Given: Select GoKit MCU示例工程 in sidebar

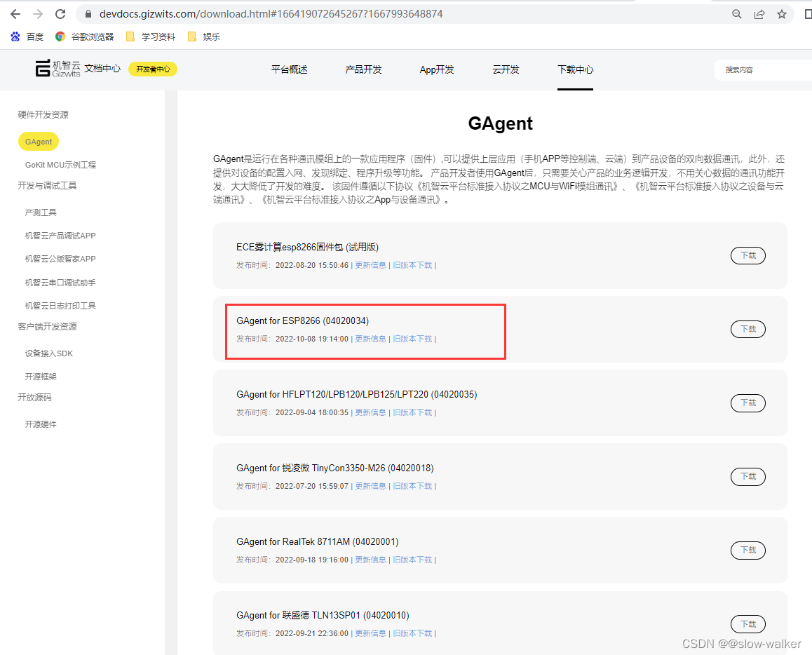Looking at the screenshot, I should [x=60, y=165].
